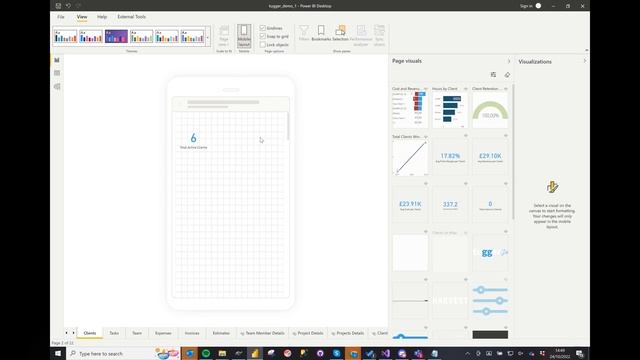Open the Project Details page tab
640x360 pixels.
pyautogui.click(x=308, y=333)
